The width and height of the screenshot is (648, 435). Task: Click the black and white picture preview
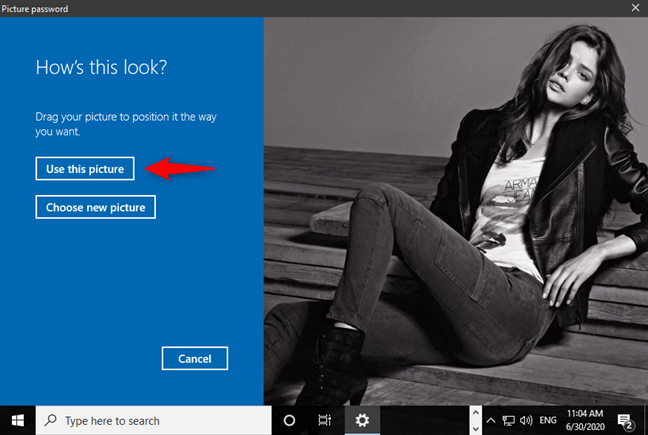[456, 211]
